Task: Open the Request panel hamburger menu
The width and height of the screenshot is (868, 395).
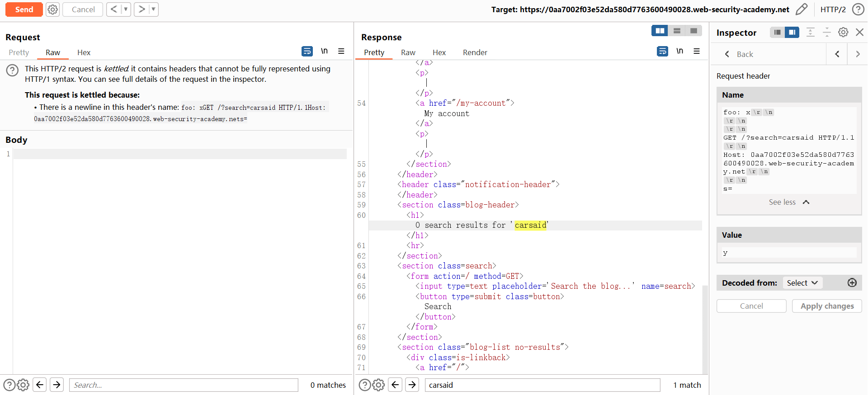Action: (x=341, y=52)
